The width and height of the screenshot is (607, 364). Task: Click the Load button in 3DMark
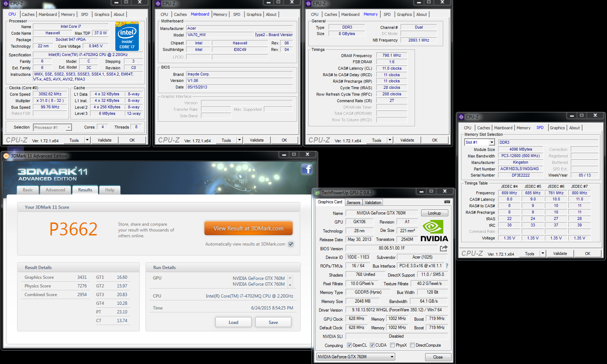[234, 322]
